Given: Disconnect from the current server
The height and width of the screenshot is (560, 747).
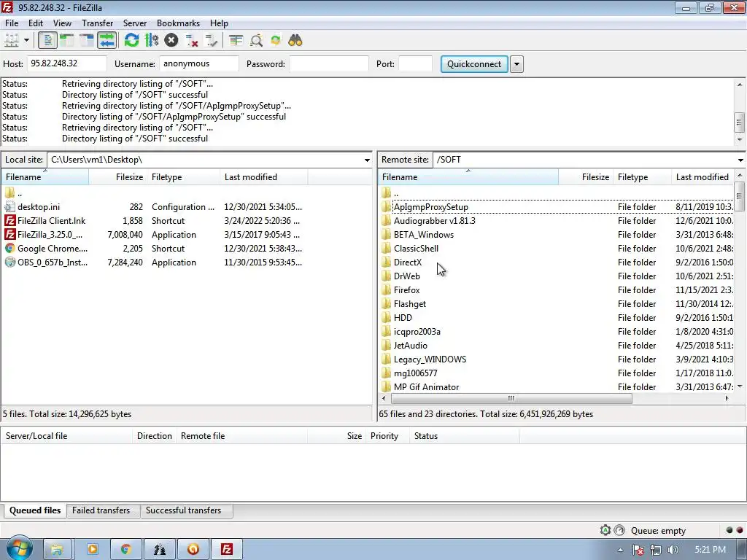Looking at the screenshot, I should (x=192, y=41).
